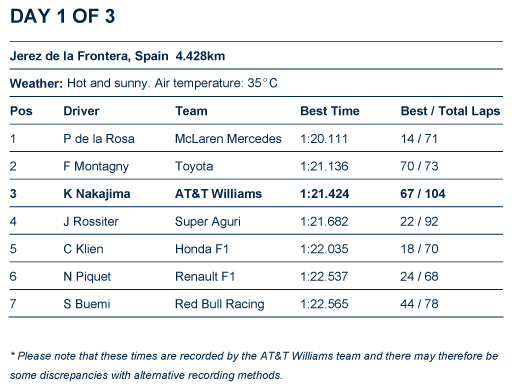526x386 pixels.
Task: Select N Piquet's time 1:22.537
Action: 324,276
